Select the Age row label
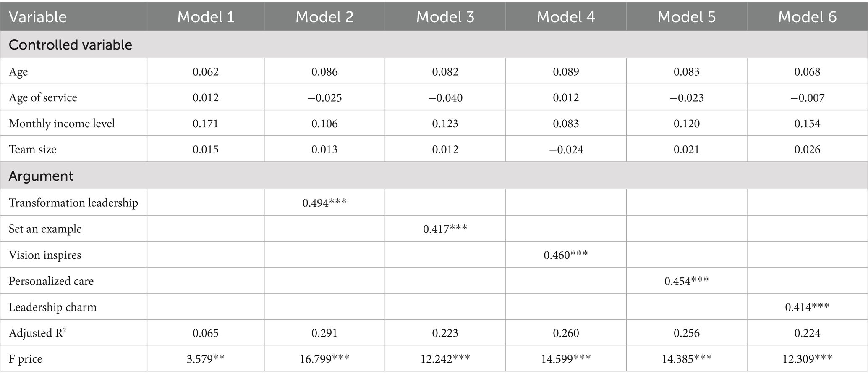 pyautogui.click(x=18, y=72)
